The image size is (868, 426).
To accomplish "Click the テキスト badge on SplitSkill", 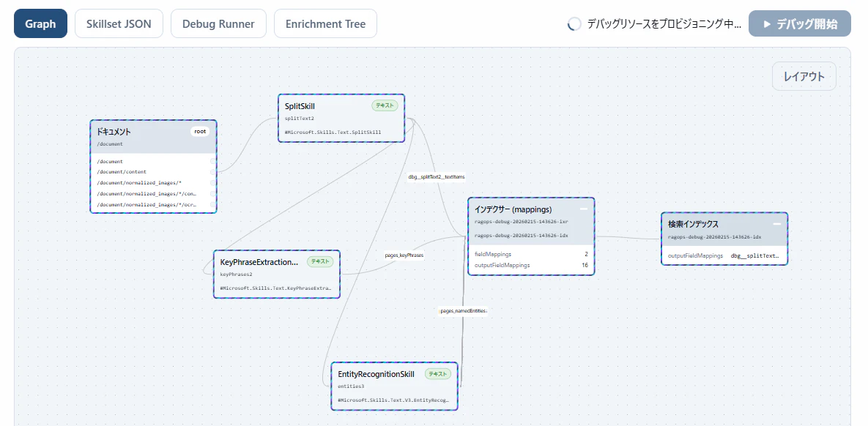I will click(x=385, y=105).
